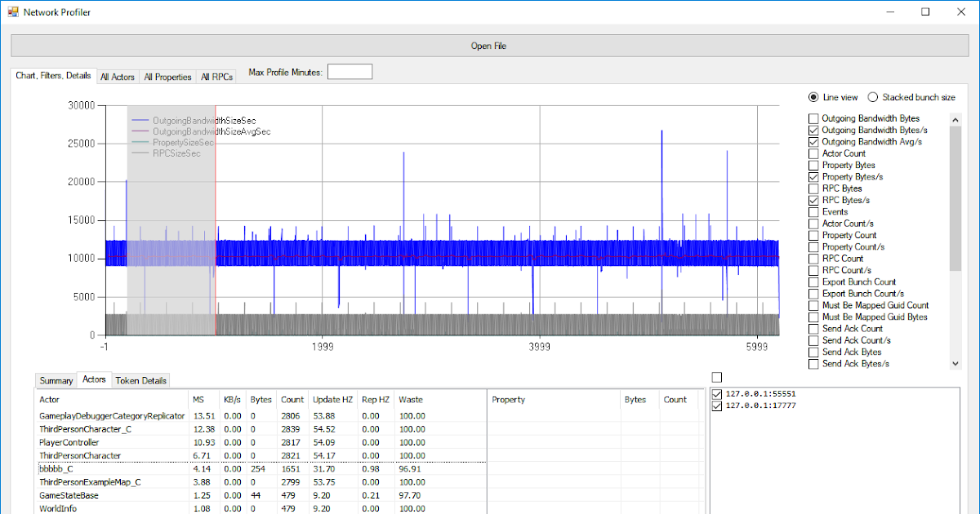Select the GameStateBase actor row
This screenshot has height=514, width=980.
[261, 495]
